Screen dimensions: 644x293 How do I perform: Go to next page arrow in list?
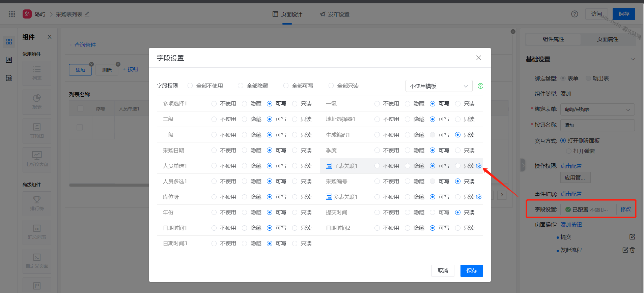[x=502, y=195]
